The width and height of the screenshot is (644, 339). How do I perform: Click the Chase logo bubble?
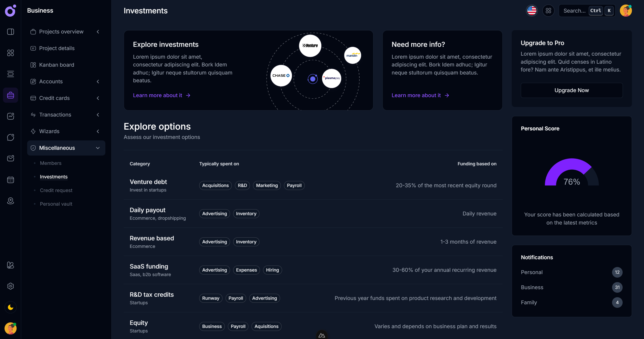tap(281, 76)
